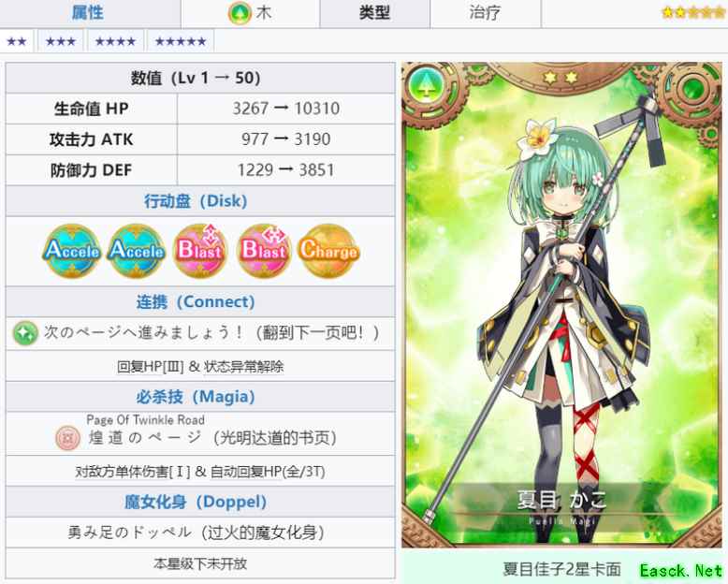The width and height of the screenshot is (728, 584).
Task: Switch to the five-star rarity tab
Action: (x=181, y=41)
